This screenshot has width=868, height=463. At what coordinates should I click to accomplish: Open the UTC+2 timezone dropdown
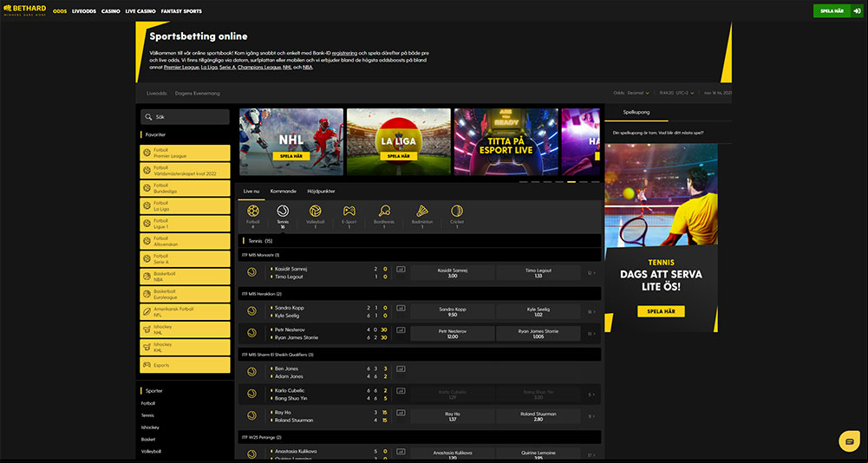pos(685,93)
